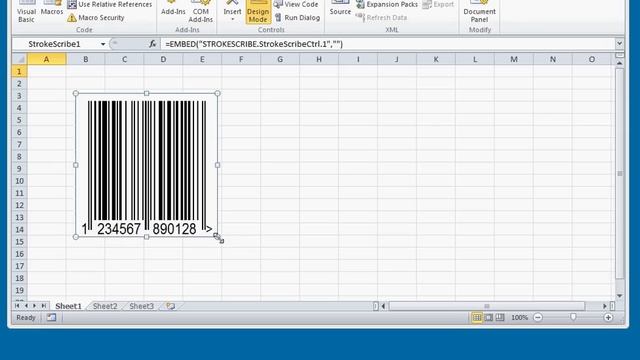Click the horizontal scrollbar thumb

487,306
